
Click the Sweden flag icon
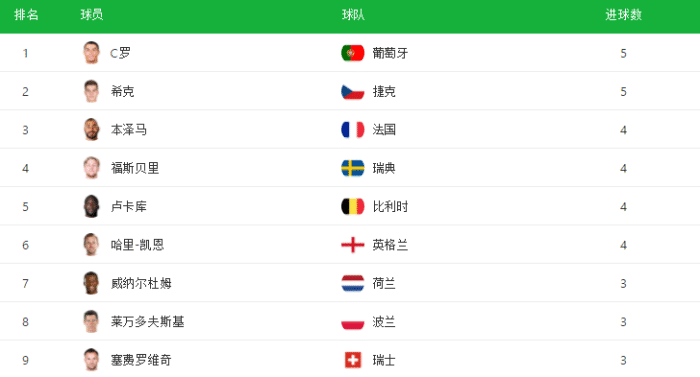click(x=353, y=168)
